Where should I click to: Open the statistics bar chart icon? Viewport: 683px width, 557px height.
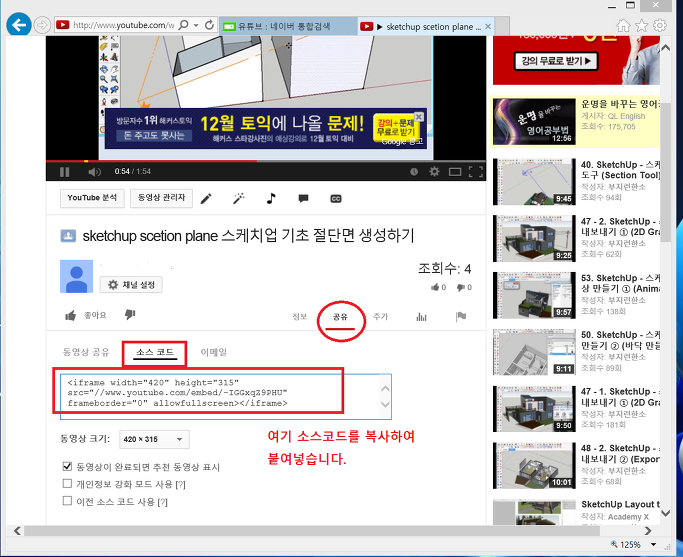pos(421,317)
